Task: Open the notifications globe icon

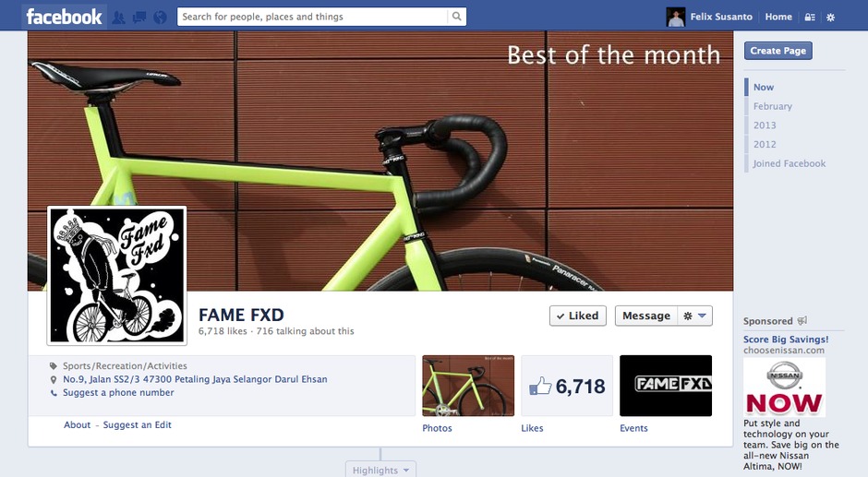Action: pyautogui.click(x=160, y=18)
